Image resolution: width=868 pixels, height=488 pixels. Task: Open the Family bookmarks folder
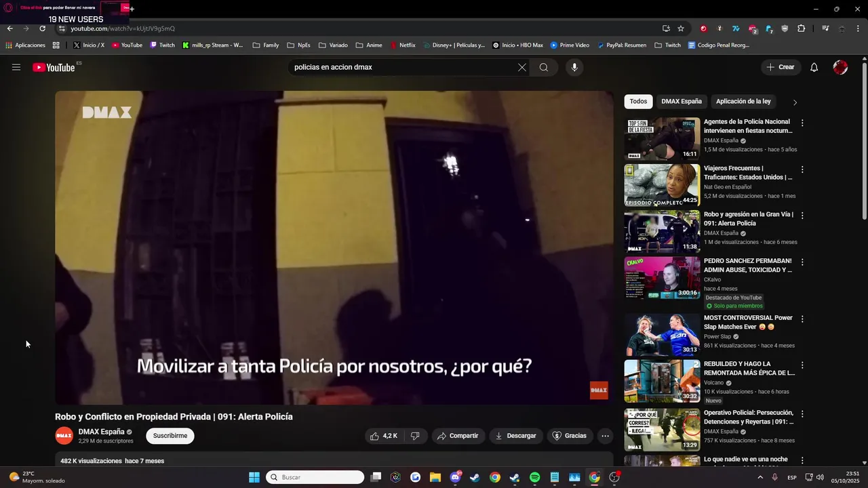(265, 45)
